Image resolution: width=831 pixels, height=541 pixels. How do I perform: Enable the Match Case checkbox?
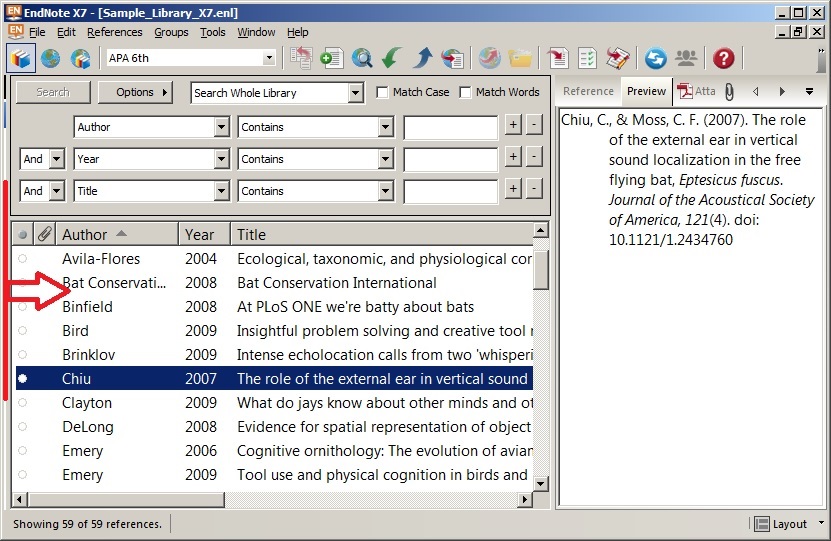[383, 93]
